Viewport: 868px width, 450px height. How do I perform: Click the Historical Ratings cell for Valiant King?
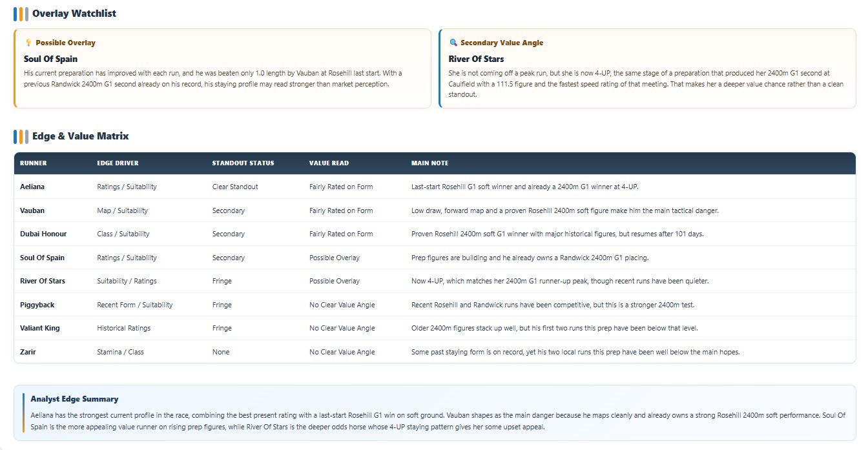123,328
